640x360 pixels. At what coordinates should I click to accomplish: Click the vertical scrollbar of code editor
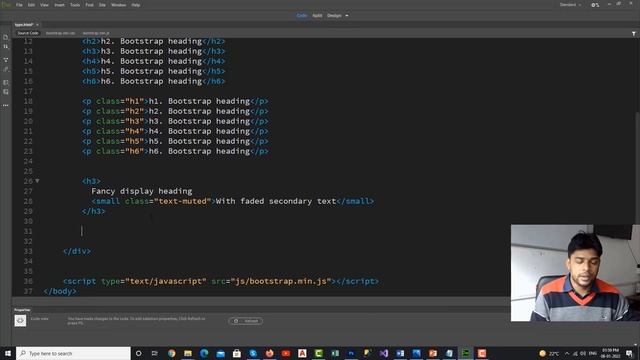click(637, 167)
